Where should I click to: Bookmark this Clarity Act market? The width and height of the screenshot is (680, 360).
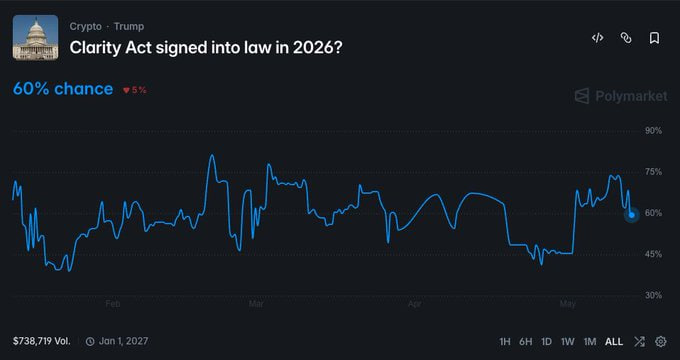pyautogui.click(x=654, y=38)
